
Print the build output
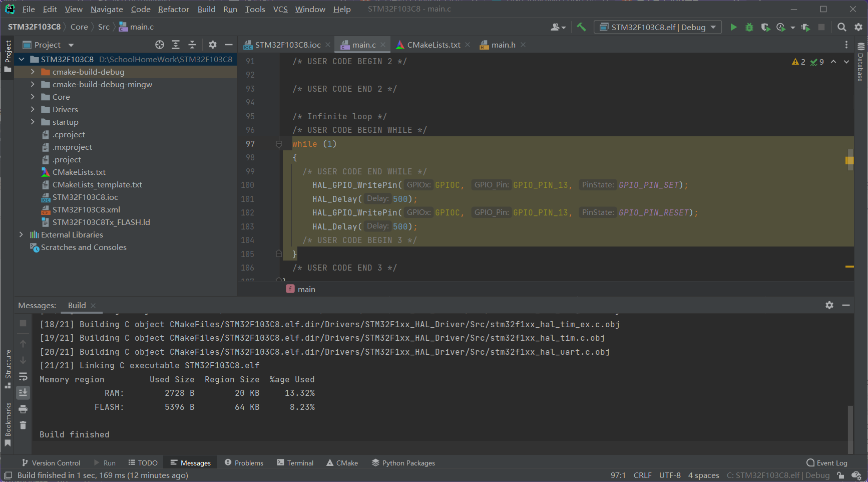click(x=23, y=409)
